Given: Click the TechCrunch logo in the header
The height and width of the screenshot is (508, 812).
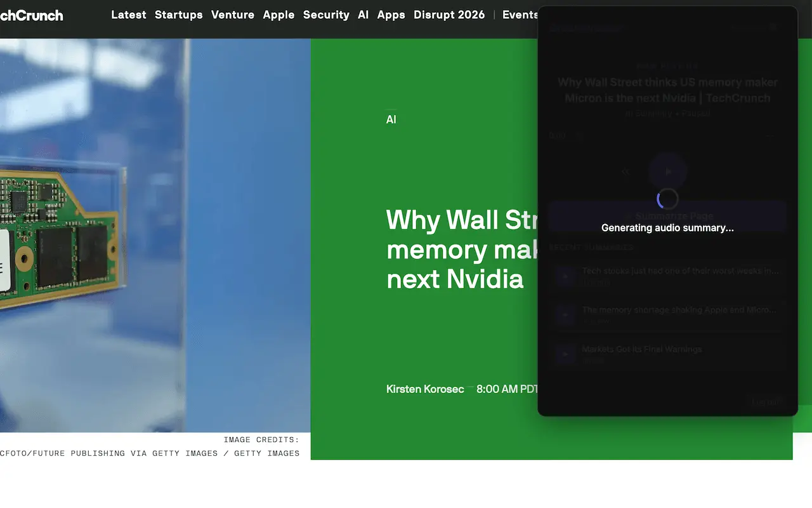Looking at the screenshot, I should pos(31,15).
